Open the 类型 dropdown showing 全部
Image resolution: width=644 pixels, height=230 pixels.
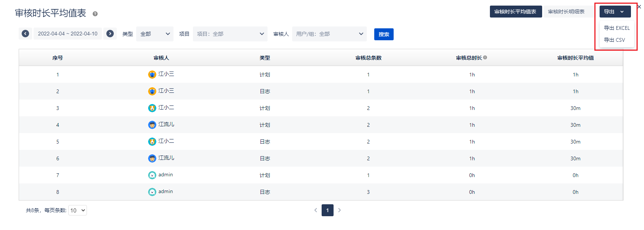(x=155, y=34)
